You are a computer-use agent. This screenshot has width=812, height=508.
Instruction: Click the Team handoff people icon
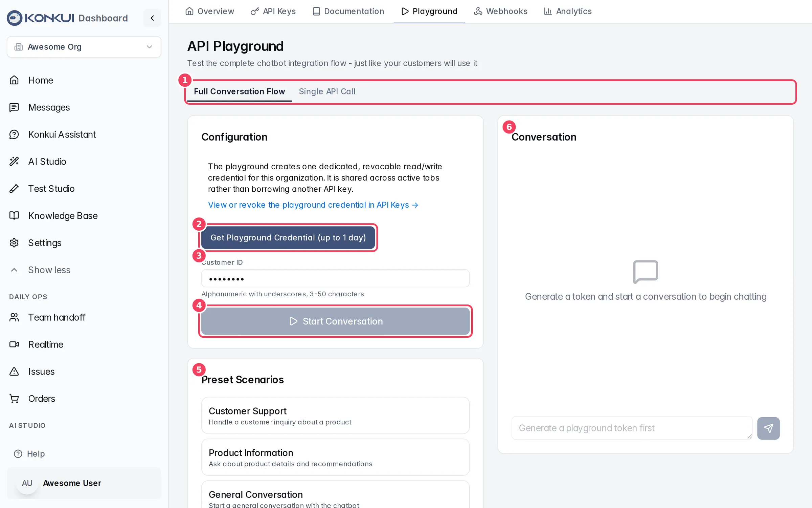pos(14,317)
